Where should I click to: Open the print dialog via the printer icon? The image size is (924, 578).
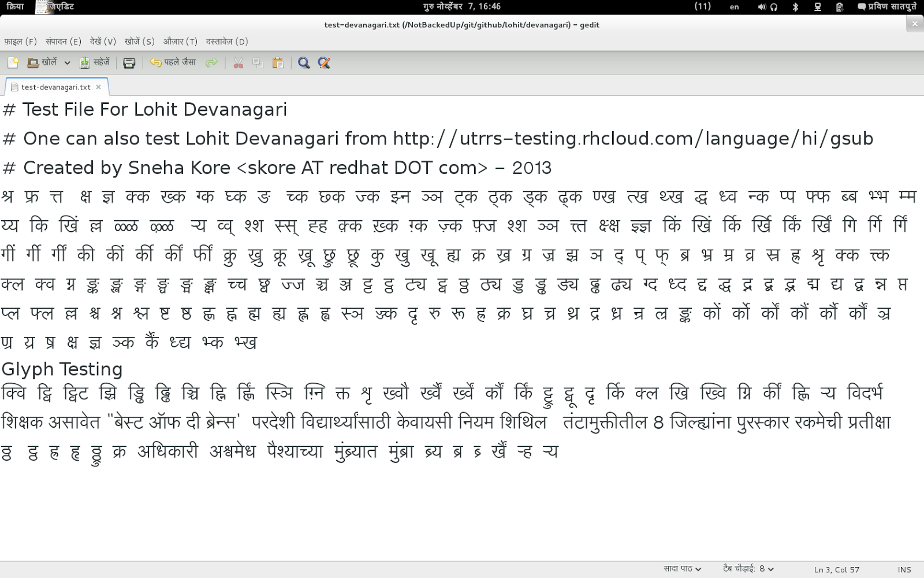tap(128, 62)
